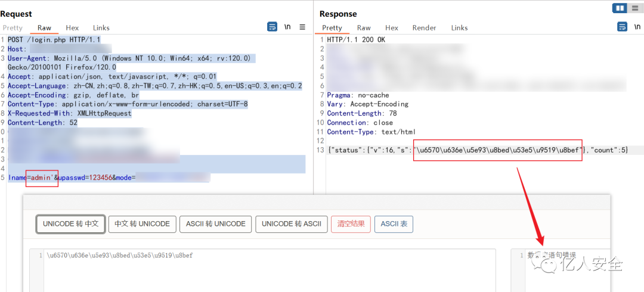Toggle word wrap icon in Response panel
644x292 pixels.
point(622,27)
